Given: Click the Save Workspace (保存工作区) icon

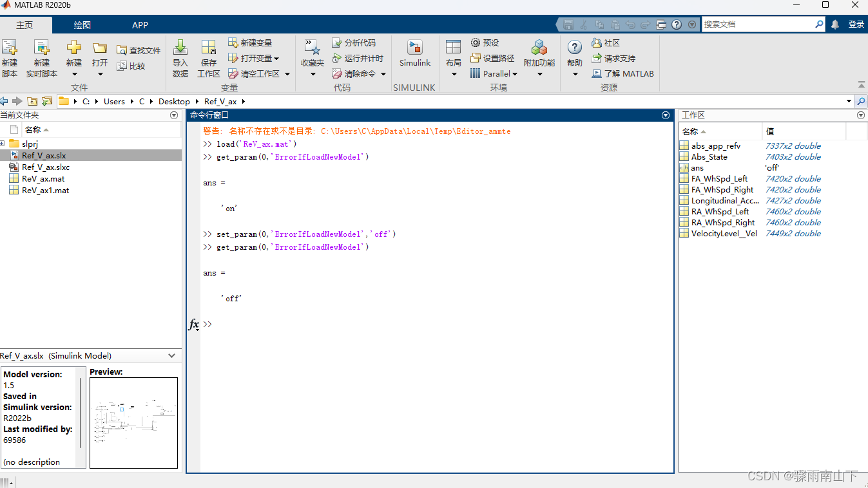Looking at the screenshot, I should pos(209,48).
